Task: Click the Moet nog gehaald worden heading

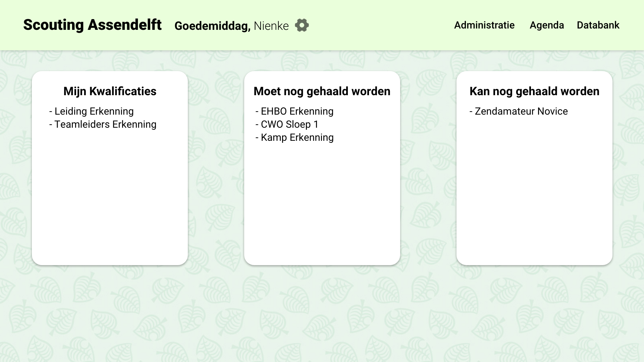Action: [x=322, y=91]
